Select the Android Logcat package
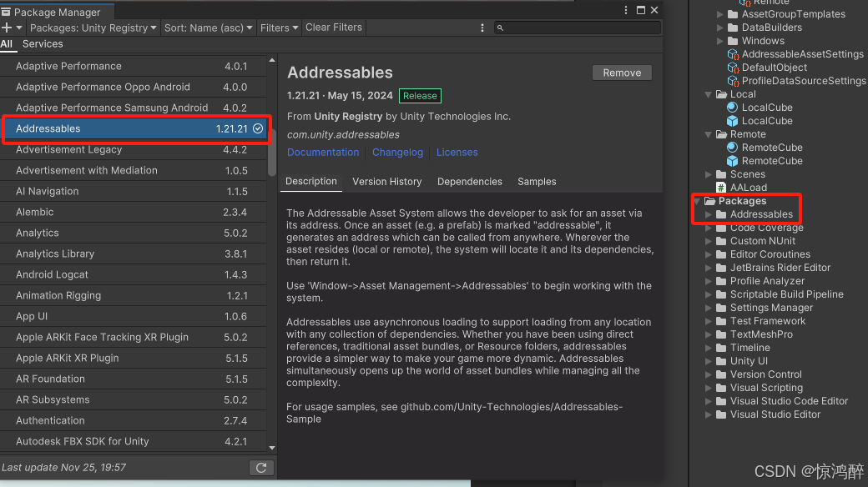The height and width of the screenshot is (487, 868). [133, 274]
